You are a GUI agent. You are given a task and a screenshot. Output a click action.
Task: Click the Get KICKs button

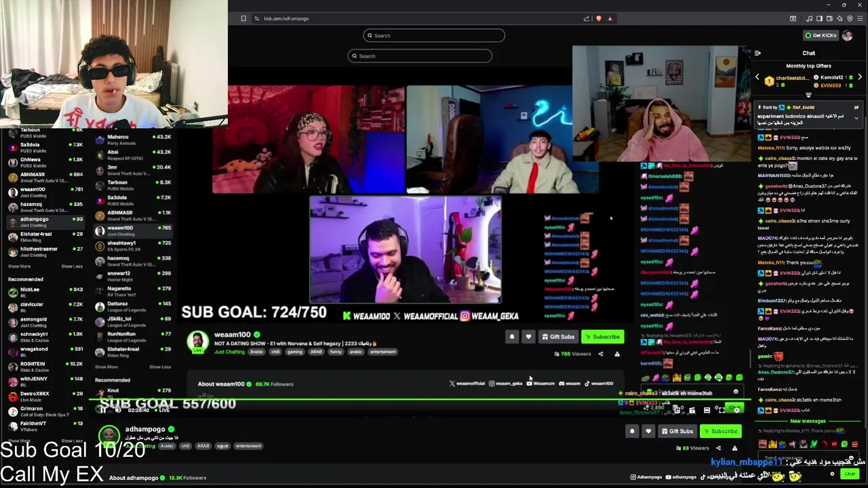tap(821, 35)
